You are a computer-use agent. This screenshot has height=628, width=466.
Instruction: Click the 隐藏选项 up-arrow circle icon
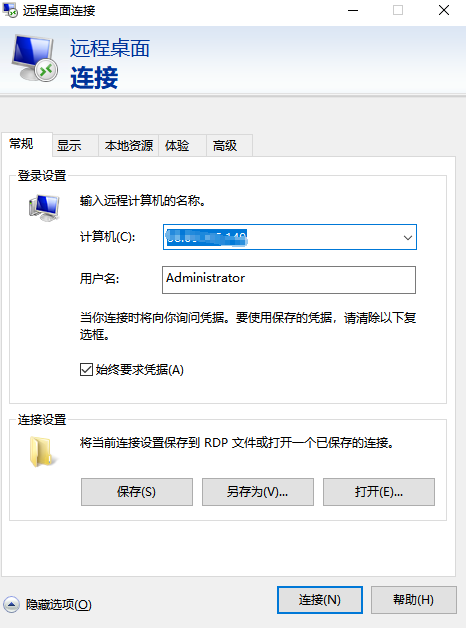11,604
